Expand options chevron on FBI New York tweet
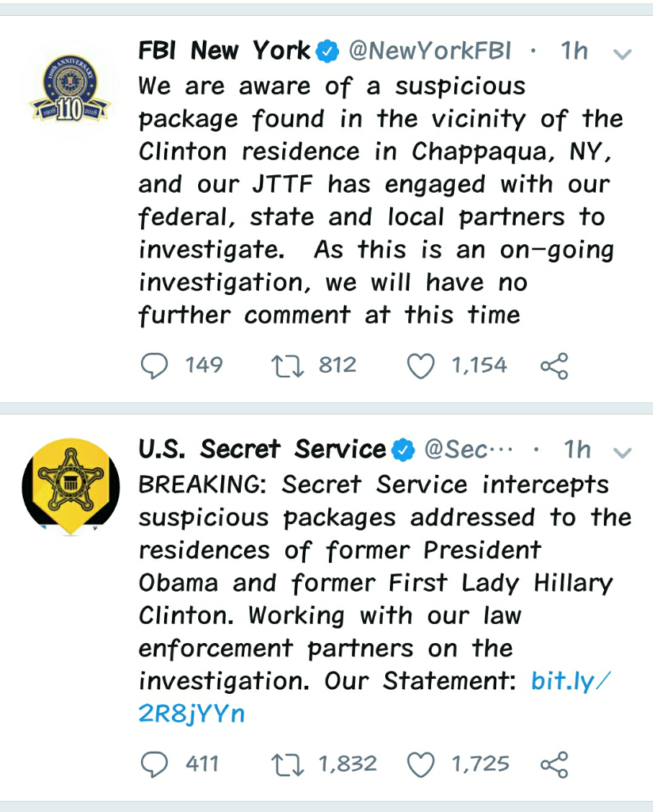This screenshot has height=812, width=653. coord(622,54)
